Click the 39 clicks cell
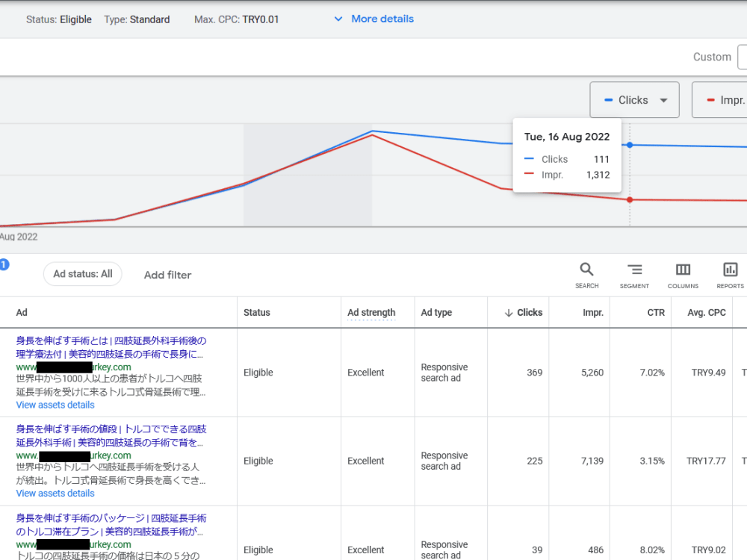This screenshot has width=747, height=560. coord(537,550)
